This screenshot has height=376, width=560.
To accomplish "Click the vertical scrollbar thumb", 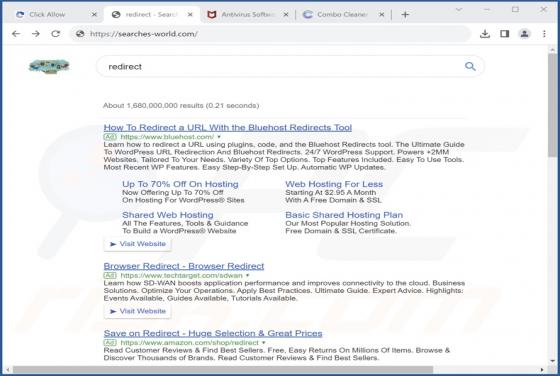I will coord(552,104).
